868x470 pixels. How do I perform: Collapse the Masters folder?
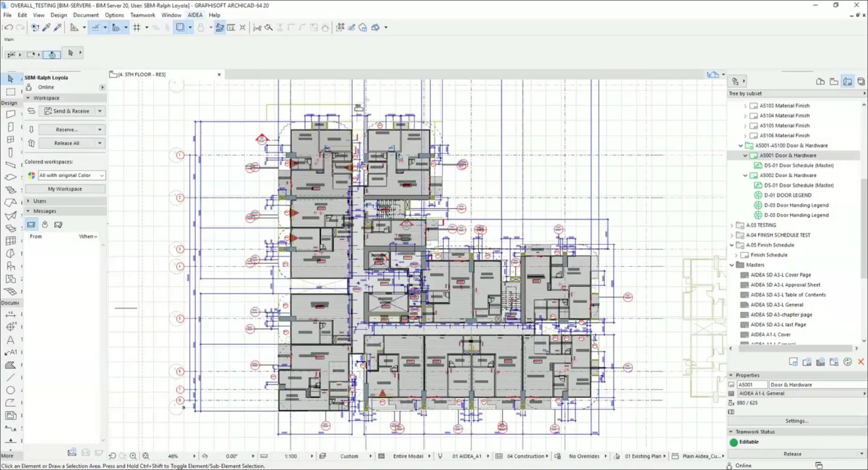pyautogui.click(x=732, y=265)
